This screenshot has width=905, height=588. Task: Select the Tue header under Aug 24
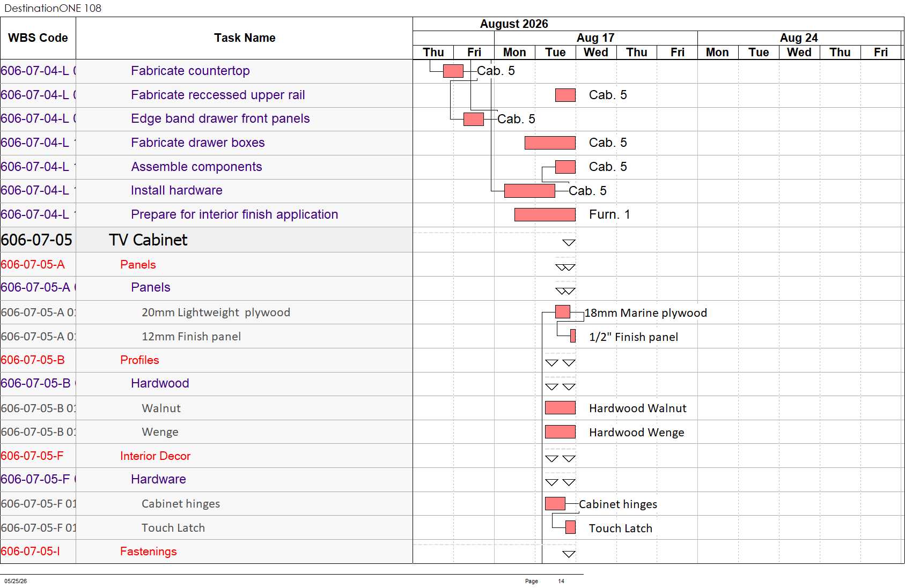759,53
